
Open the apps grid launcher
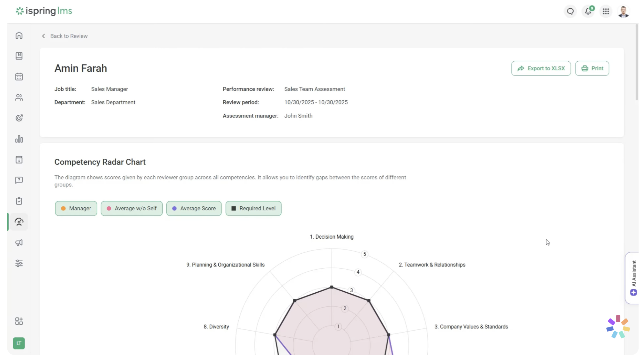coord(606,12)
